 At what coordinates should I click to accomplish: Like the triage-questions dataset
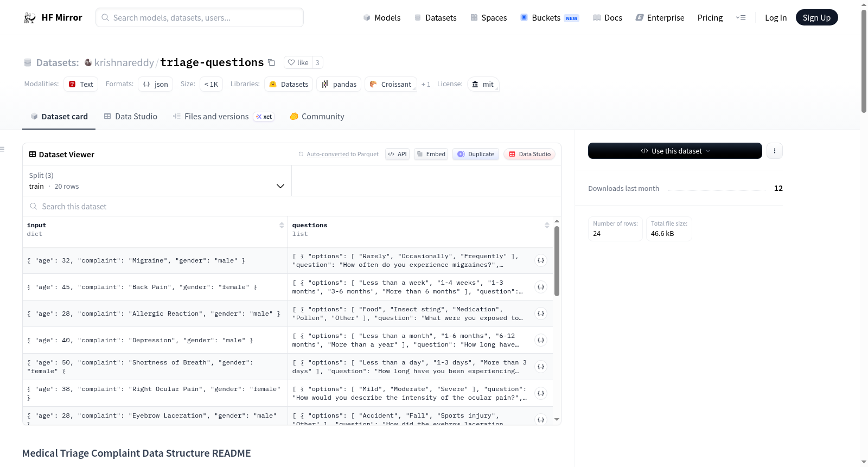pos(298,62)
